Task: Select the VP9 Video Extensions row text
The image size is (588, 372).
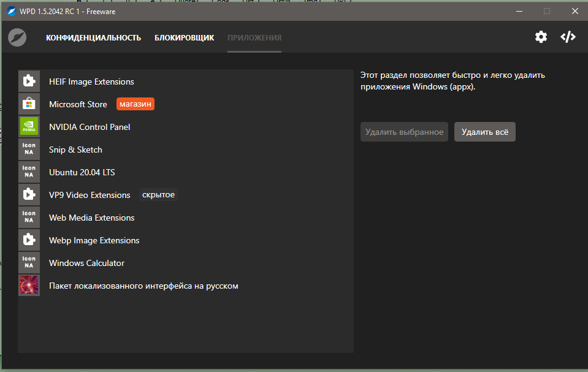Action: (x=90, y=195)
